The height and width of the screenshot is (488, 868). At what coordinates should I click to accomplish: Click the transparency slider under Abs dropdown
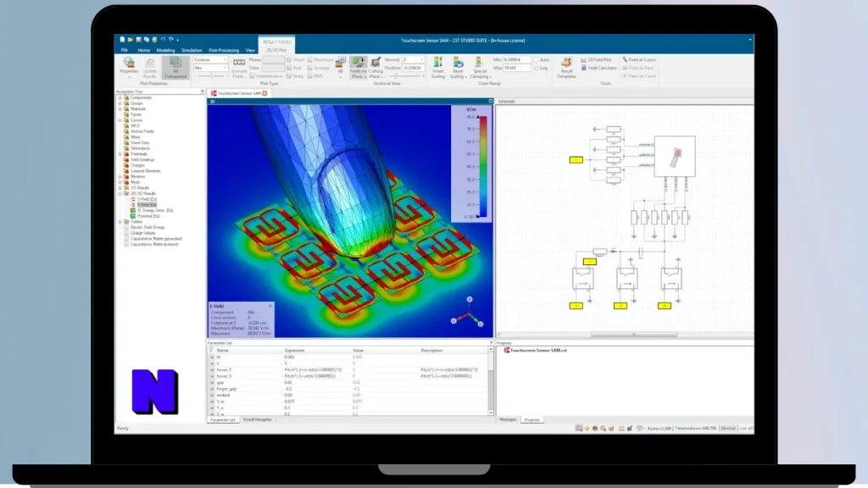point(210,75)
